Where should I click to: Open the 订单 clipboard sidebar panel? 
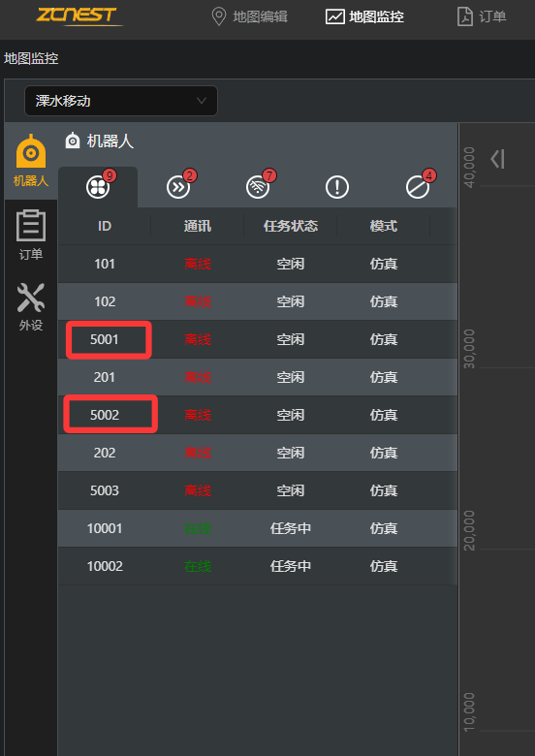31,235
